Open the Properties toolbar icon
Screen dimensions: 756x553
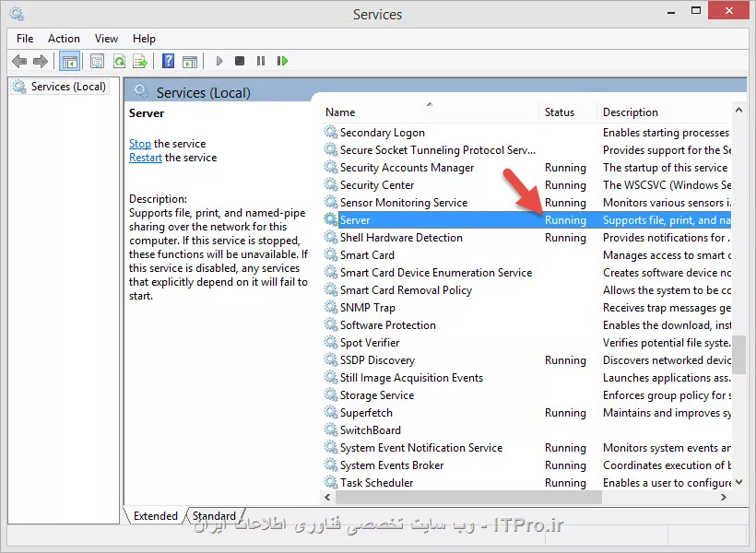pyautogui.click(x=97, y=62)
